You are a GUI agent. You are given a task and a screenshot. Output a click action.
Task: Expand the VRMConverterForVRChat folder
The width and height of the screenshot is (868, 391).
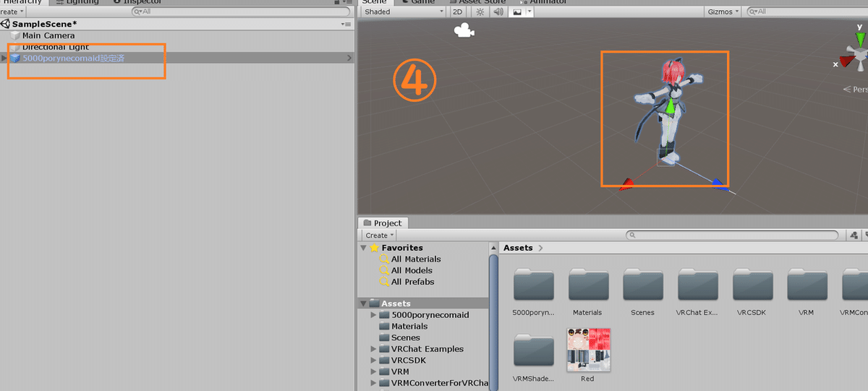373,383
